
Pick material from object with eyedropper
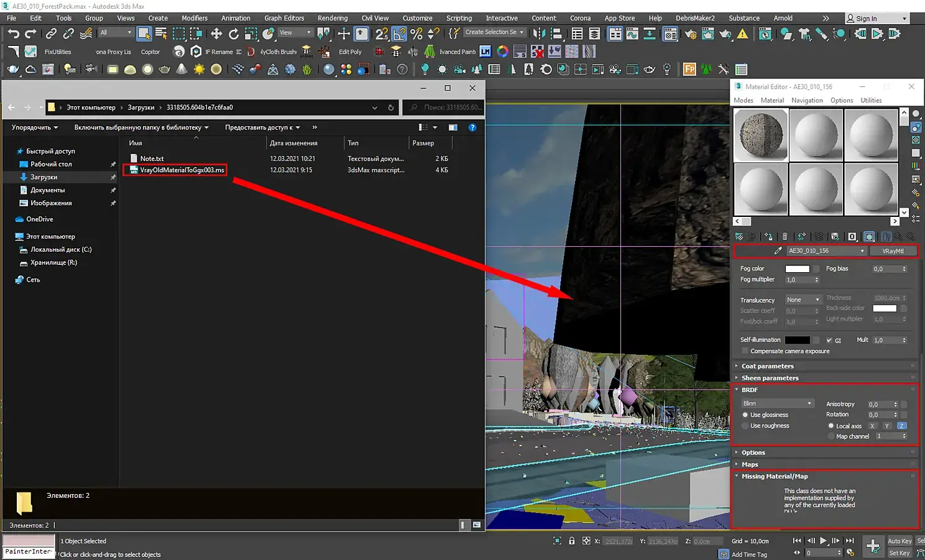click(778, 251)
